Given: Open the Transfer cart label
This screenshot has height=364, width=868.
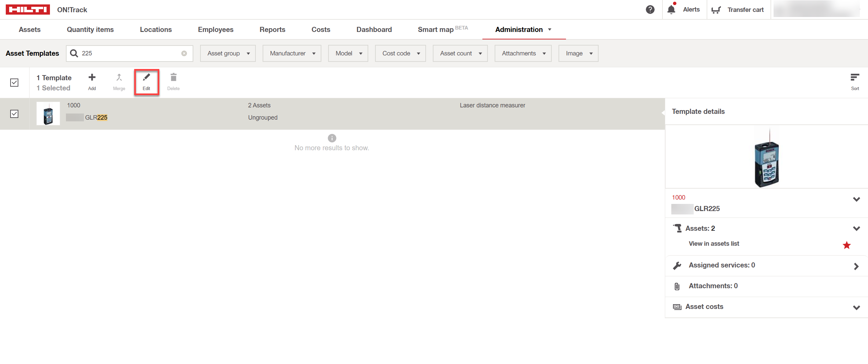Looking at the screenshot, I should [745, 10].
